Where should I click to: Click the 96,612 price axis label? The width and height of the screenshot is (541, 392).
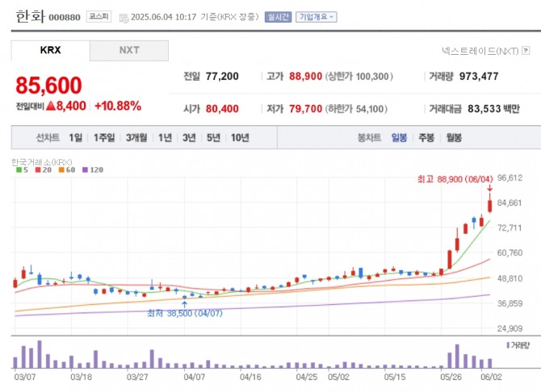pos(510,177)
